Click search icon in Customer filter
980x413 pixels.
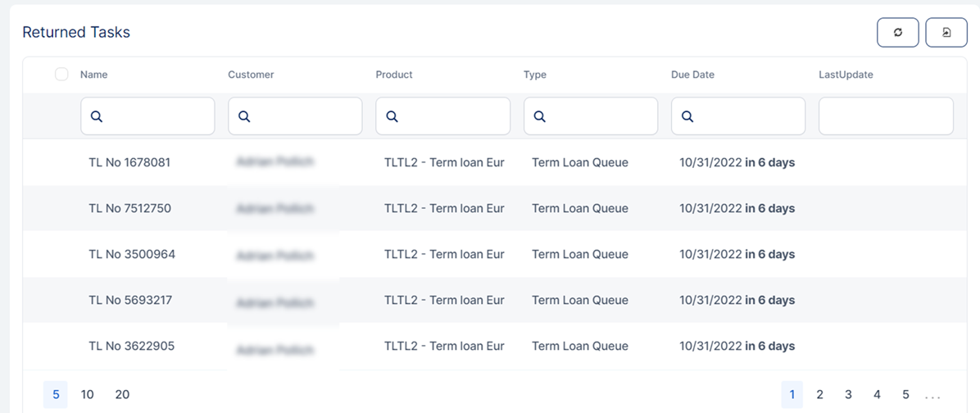(x=243, y=116)
